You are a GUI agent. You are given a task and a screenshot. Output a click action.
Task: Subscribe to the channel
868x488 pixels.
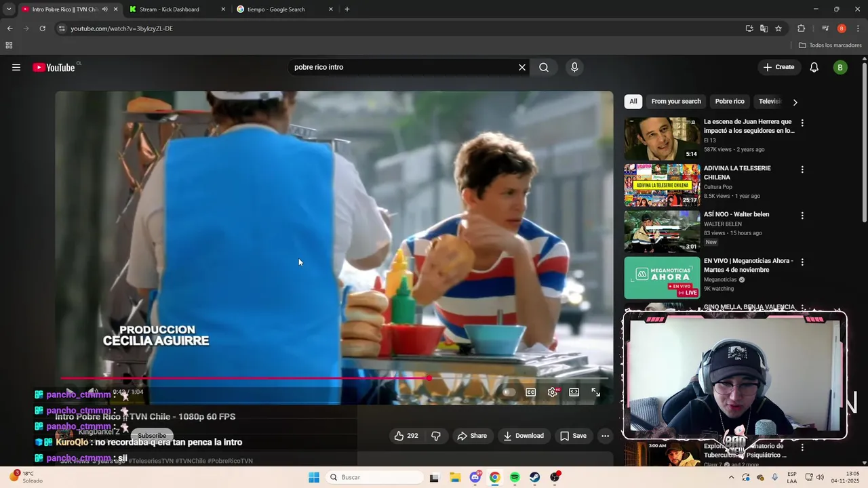[x=152, y=436]
